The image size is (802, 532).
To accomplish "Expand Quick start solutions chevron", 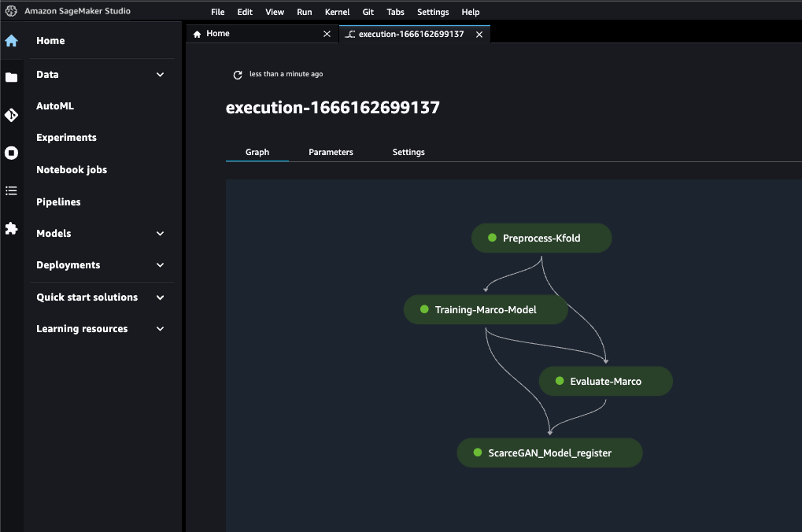I will pyautogui.click(x=161, y=297).
